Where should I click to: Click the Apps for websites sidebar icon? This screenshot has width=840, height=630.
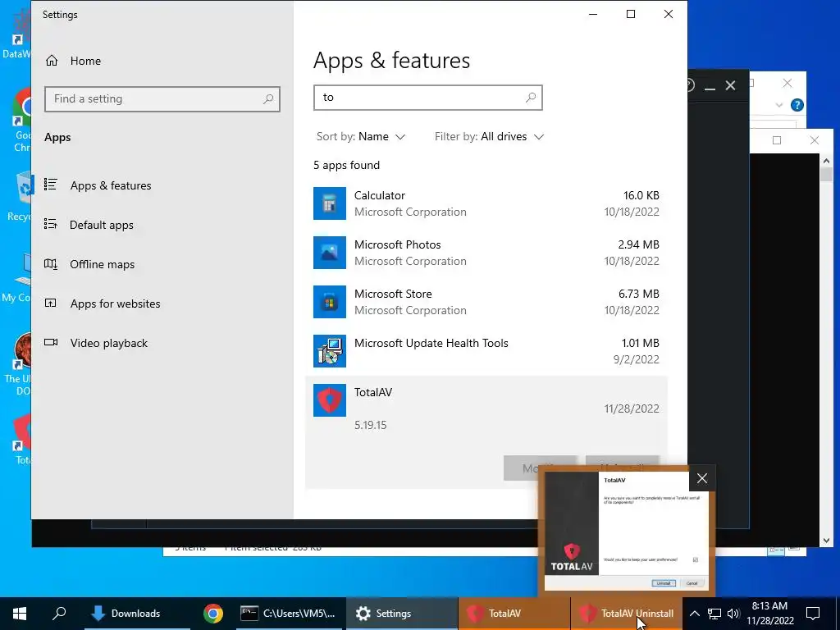(50, 304)
